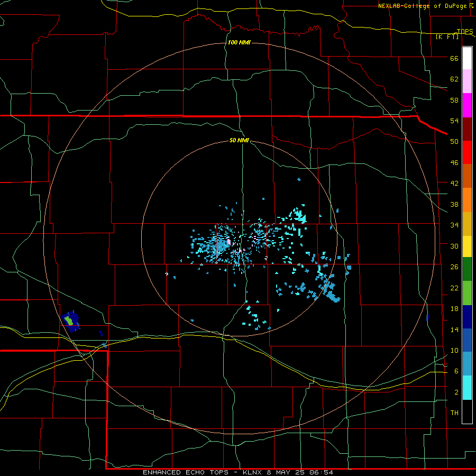Select the dark green legend swatch
Screen dimensions: 476x476
coord(467,269)
